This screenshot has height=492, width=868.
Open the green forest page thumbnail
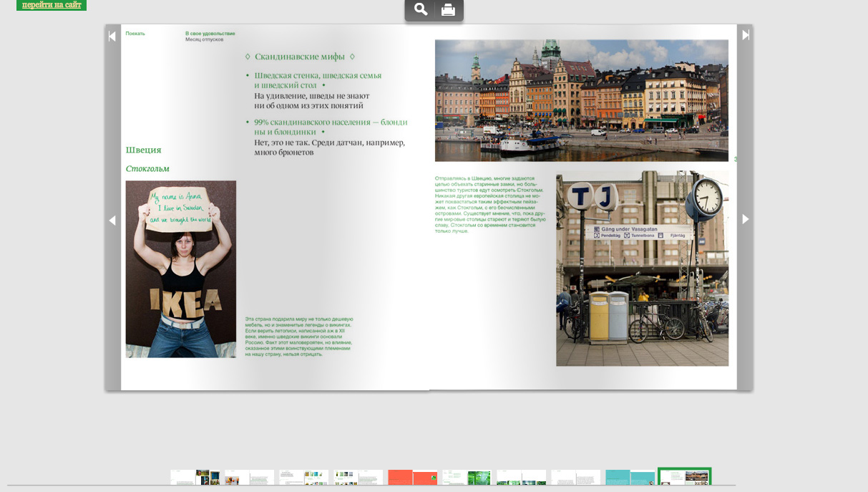pyautogui.click(x=467, y=478)
